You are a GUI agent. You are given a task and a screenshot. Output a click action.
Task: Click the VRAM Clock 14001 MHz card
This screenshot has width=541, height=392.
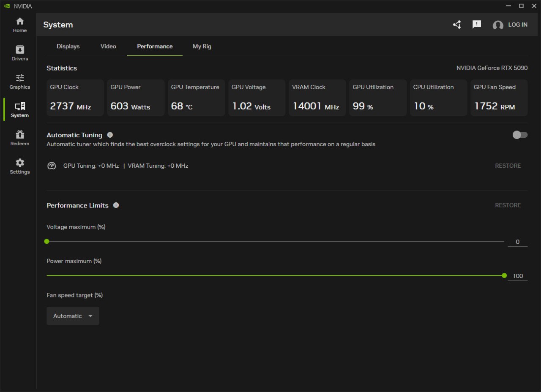(x=317, y=98)
